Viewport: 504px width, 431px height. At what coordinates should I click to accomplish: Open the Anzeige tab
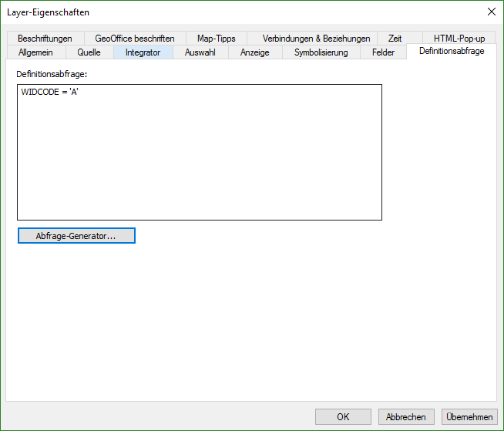click(254, 52)
